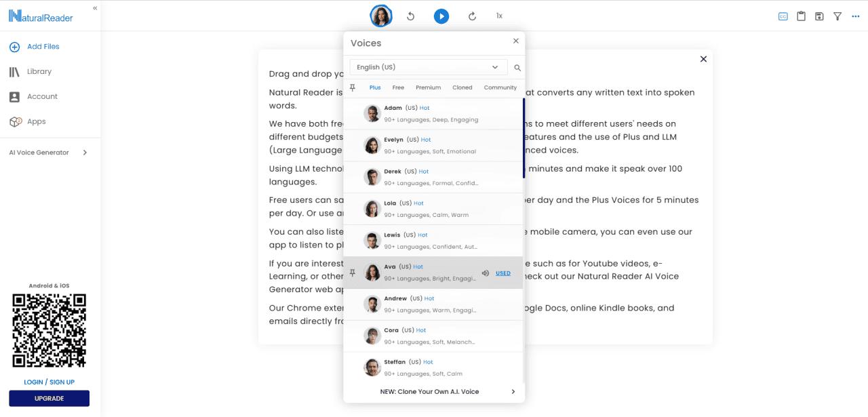Open the voice avatar button in top toolbar

pyautogui.click(x=381, y=16)
